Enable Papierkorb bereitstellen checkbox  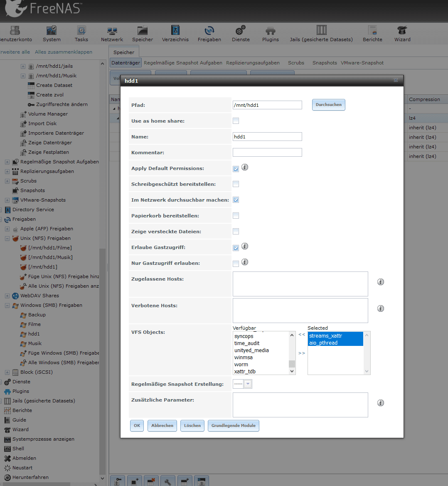point(236,216)
